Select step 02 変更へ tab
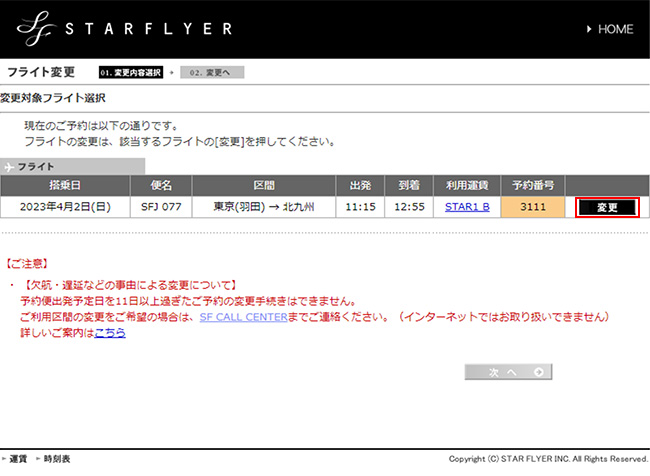650x476 pixels. point(211,73)
